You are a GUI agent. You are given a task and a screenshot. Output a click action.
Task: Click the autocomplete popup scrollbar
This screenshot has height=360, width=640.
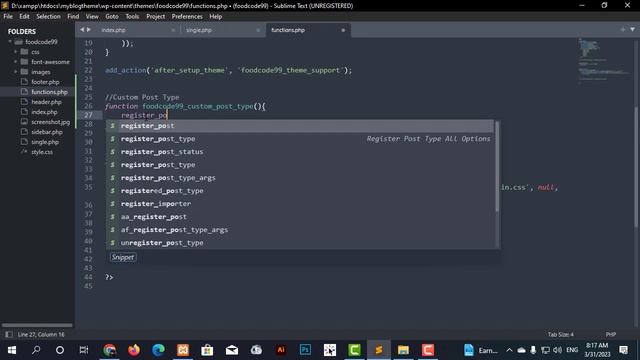pos(497,167)
